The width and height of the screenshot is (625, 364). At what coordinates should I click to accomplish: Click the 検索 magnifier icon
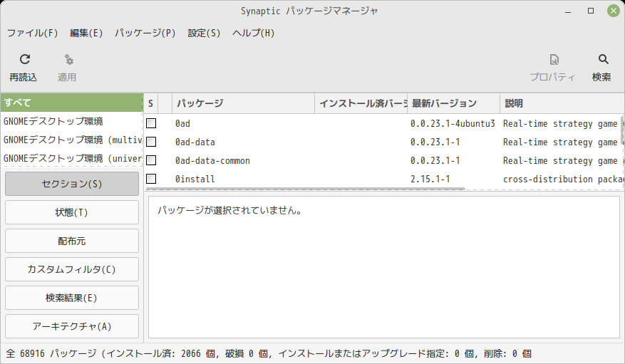(603, 59)
